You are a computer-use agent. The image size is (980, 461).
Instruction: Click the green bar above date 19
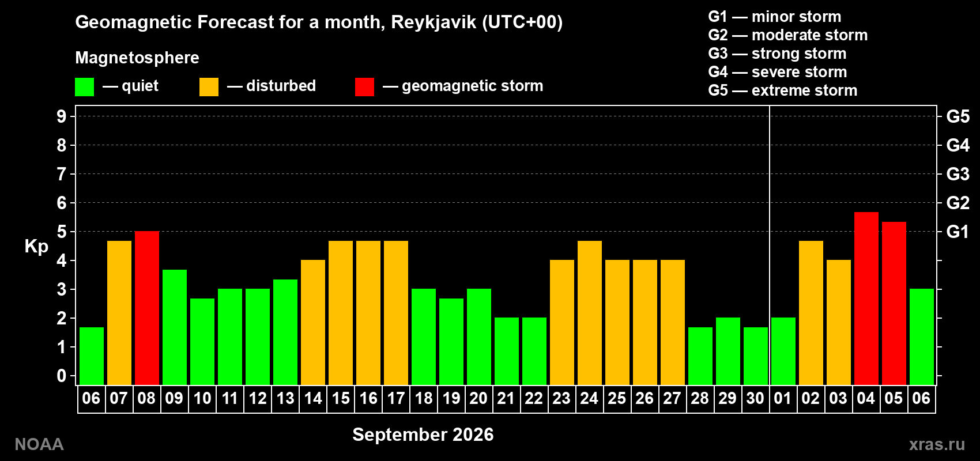tap(451, 342)
